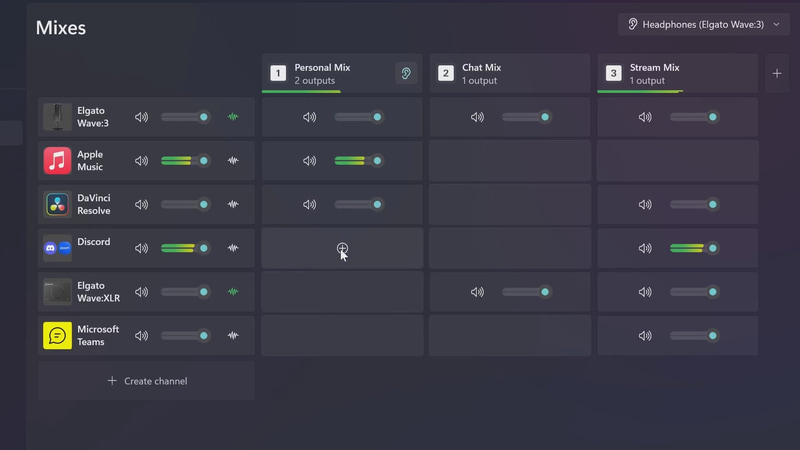Open DaVinci Resolve effects waveform icon
The height and width of the screenshot is (450, 800).
233,205
